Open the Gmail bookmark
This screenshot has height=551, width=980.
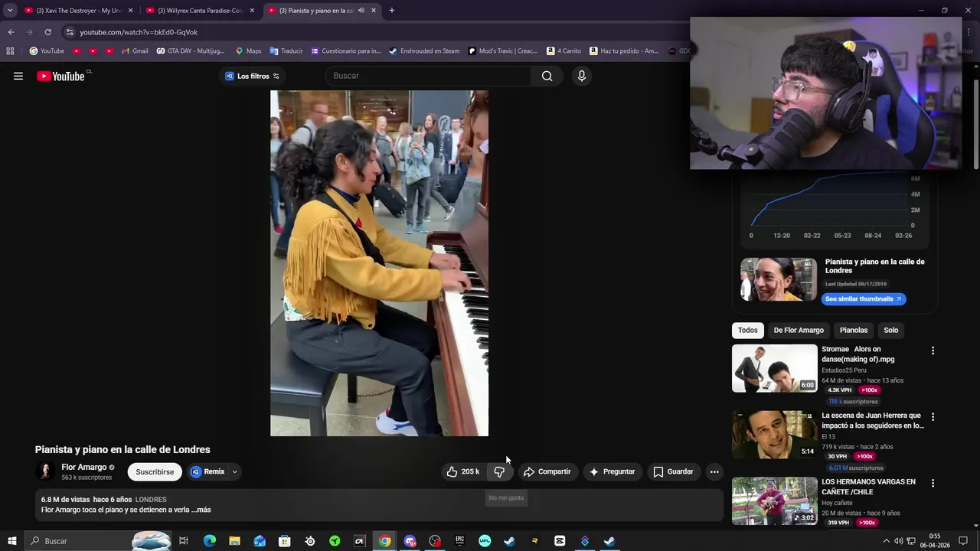[x=135, y=51]
